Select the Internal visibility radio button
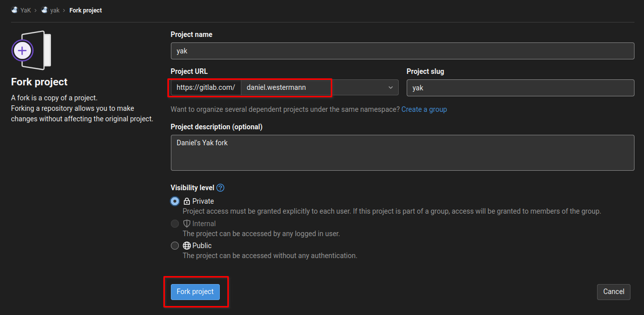The height and width of the screenshot is (315, 644). click(x=175, y=224)
